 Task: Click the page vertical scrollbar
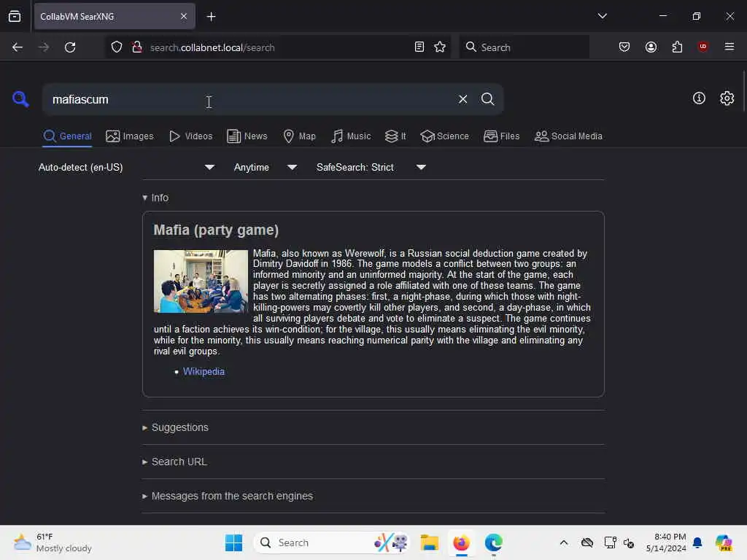743,90
